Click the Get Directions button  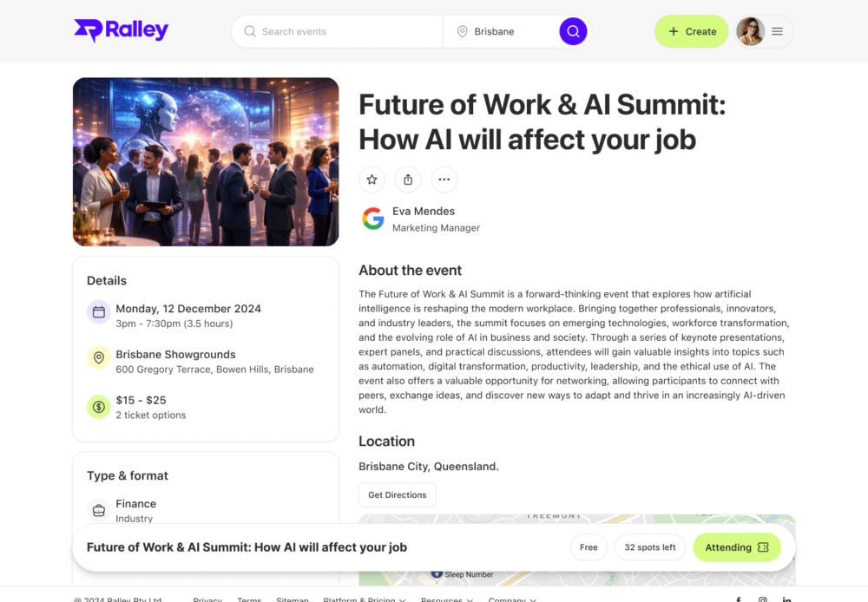pos(397,494)
